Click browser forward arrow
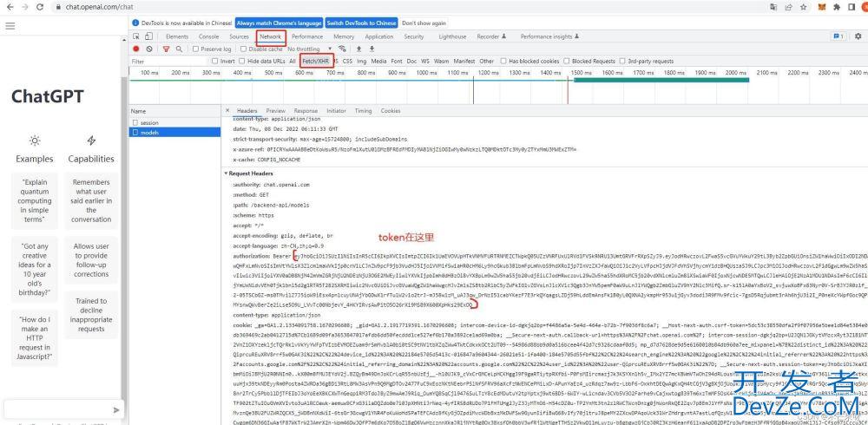Image resolution: width=868 pixels, height=425 pixels. click(x=25, y=7)
